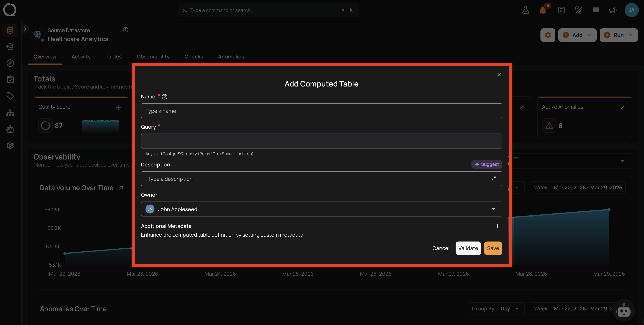Open the checks clipboard sidebar icon
The height and width of the screenshot is (325, 644).
[10, 79]
